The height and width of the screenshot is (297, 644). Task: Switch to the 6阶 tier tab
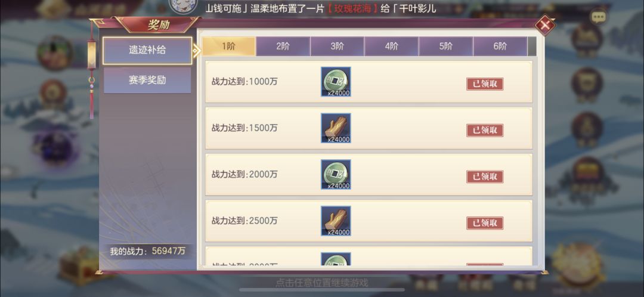[x=500, y=47]
